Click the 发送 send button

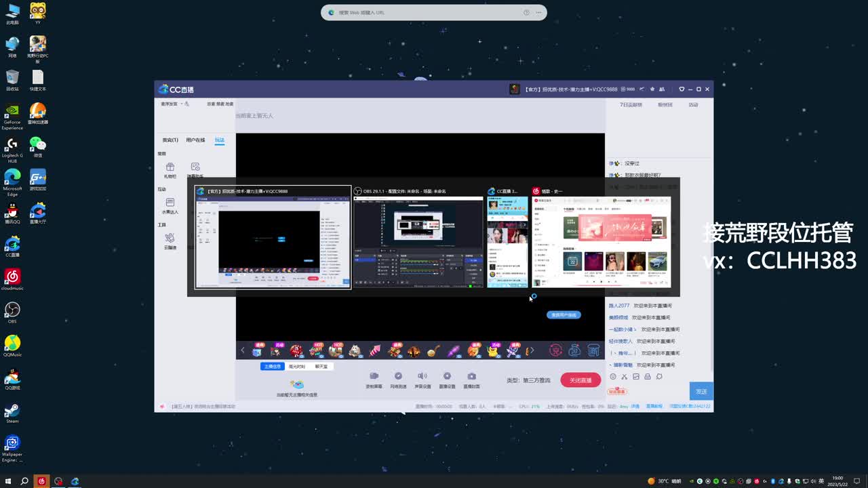pos(702,391)
